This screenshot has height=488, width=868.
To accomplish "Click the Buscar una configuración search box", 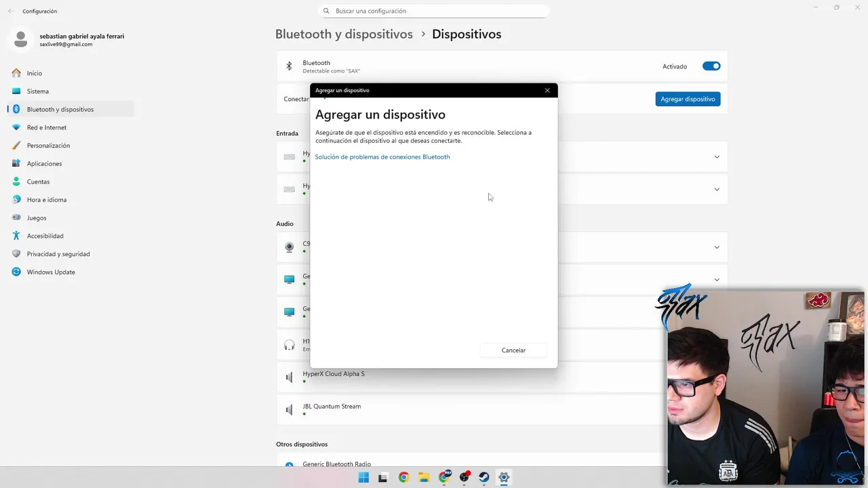I will 433,11.
